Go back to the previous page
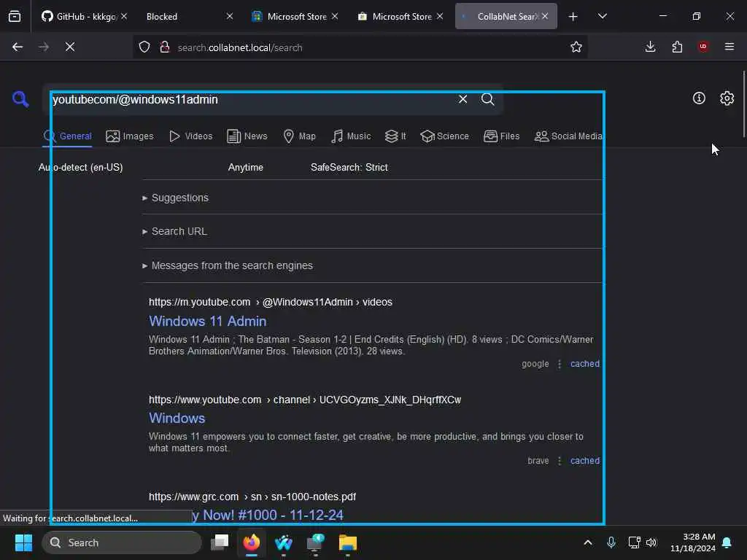Screen dimensions: 747x560 click(x=18, y=47)
